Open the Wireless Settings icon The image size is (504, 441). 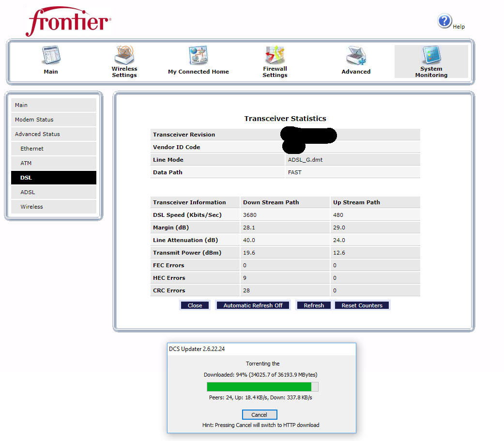124,55
